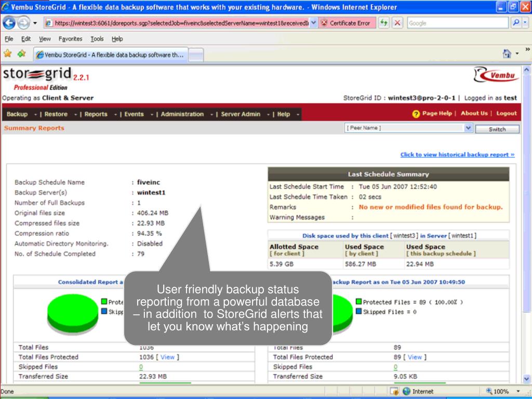Open the Restore navigation menu
This screenshot has height=399, width=532.
[56, 114]
